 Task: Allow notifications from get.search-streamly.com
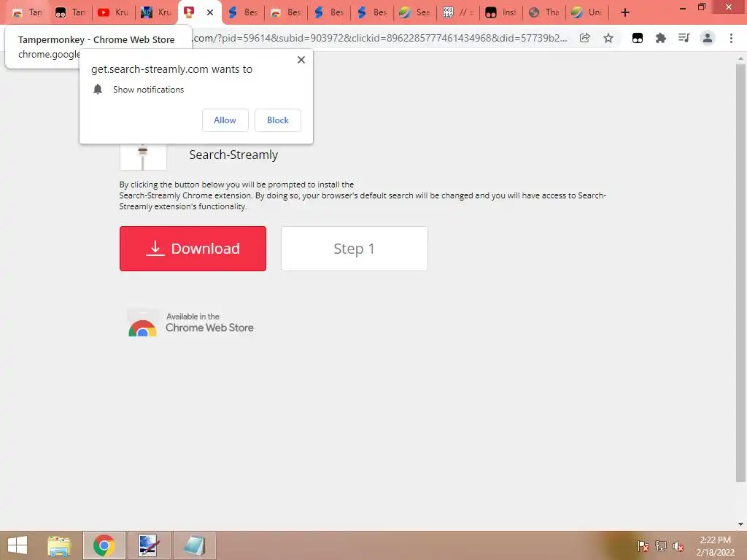pyautogui.click(x=225, y=120)
